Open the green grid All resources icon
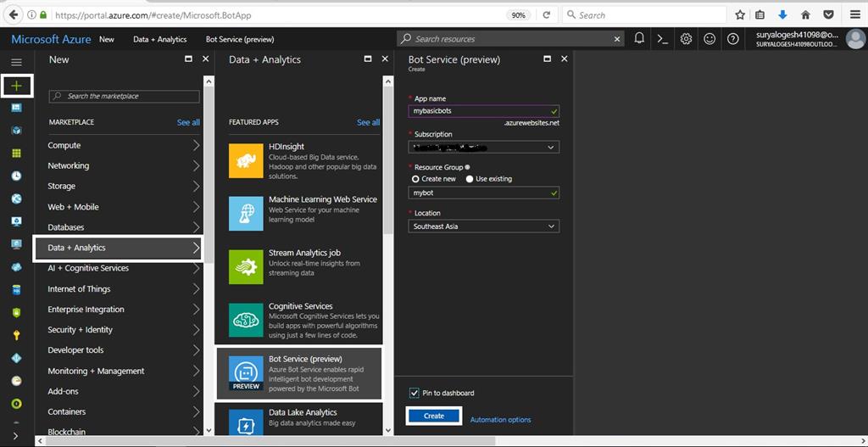 17,153
